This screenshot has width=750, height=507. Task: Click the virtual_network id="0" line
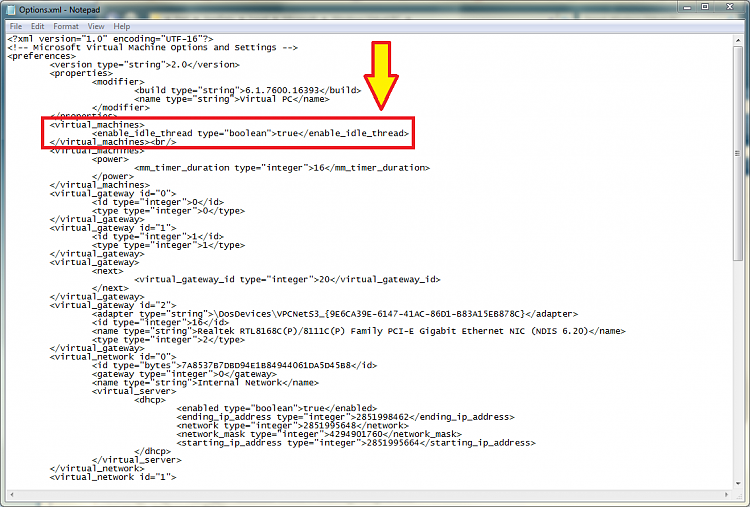click(113, 357)
